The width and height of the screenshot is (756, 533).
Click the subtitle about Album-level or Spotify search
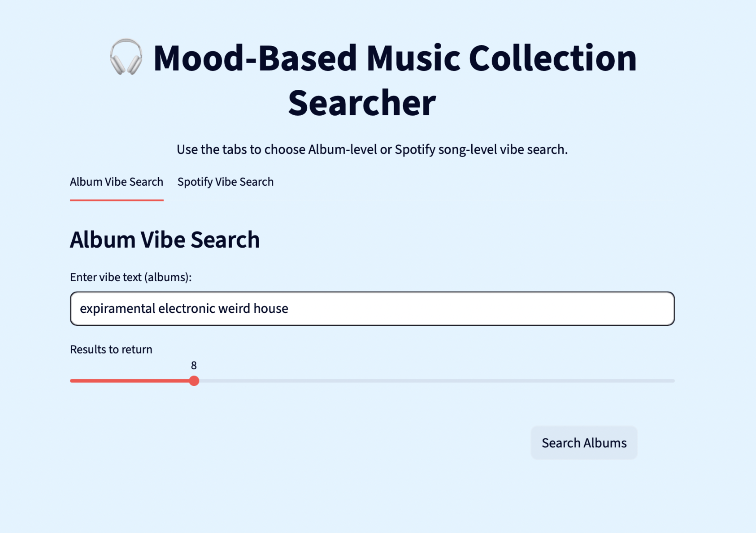tap(372, 149)
